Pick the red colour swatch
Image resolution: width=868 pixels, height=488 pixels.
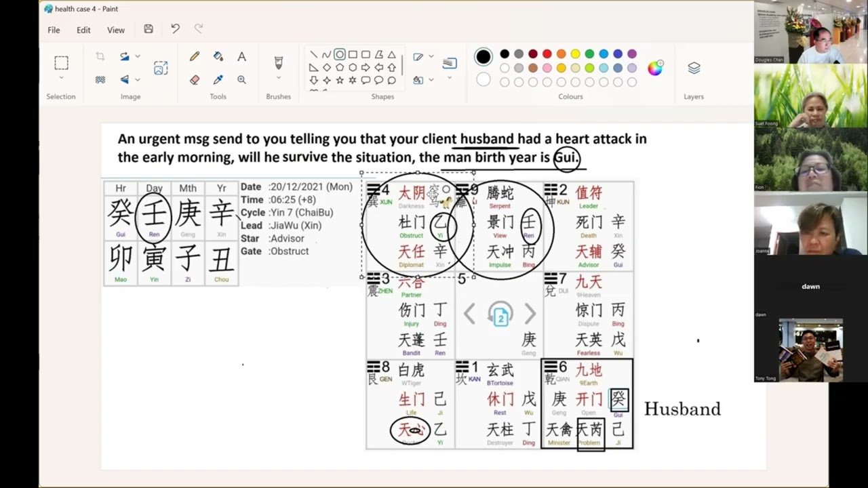(x=547, y=54)
